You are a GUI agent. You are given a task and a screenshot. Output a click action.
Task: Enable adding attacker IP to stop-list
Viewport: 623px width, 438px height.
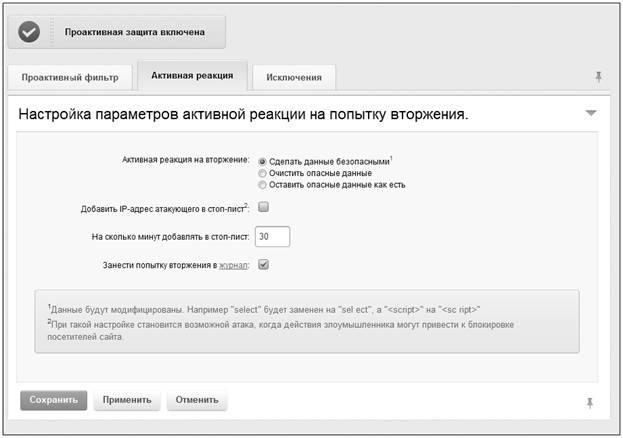click(x=264, y=208)
